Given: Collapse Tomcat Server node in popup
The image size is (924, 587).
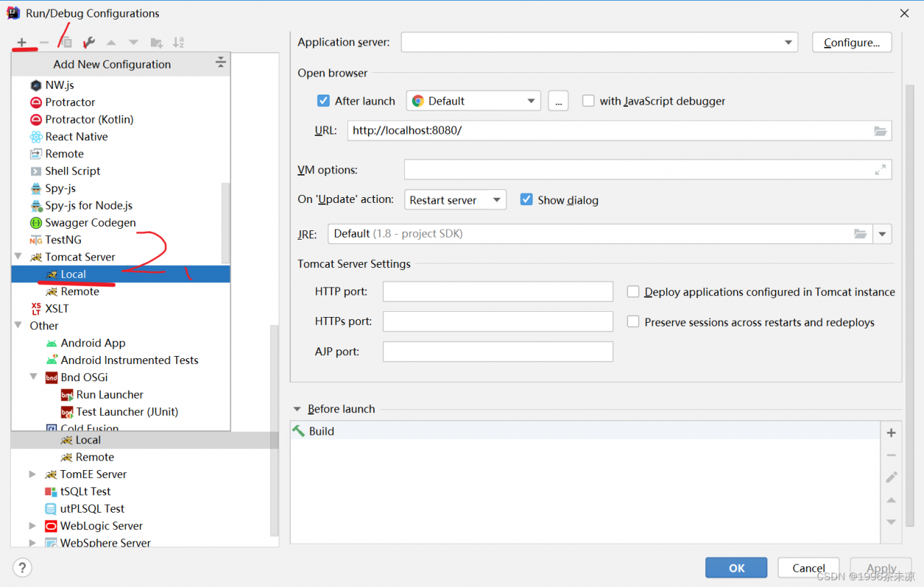Looking at the screenshot, I should 18,256.
